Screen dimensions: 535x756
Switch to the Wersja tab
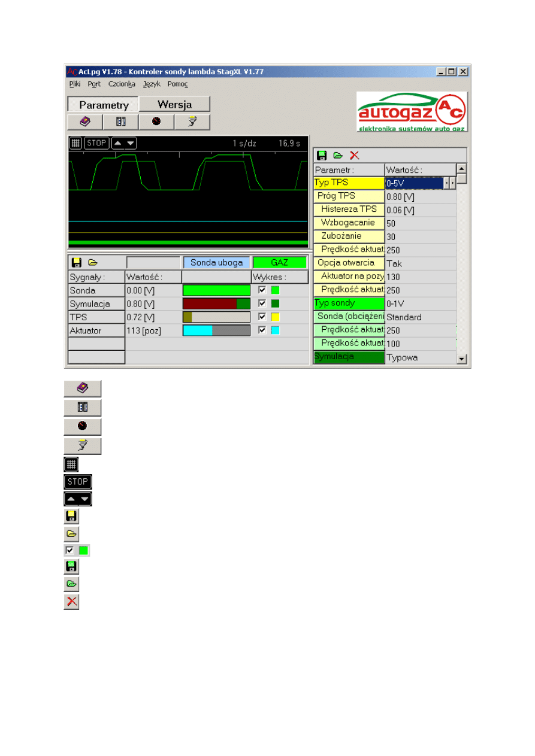[x=174, y=104]
